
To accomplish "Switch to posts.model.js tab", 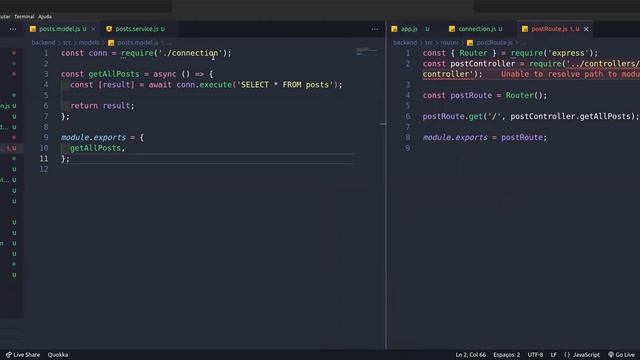I will [x=60, y=29].
